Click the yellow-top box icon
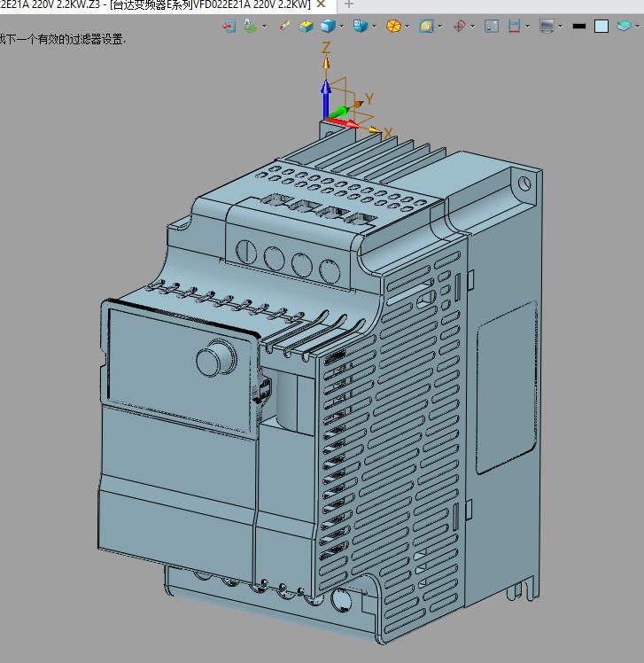 306,27
